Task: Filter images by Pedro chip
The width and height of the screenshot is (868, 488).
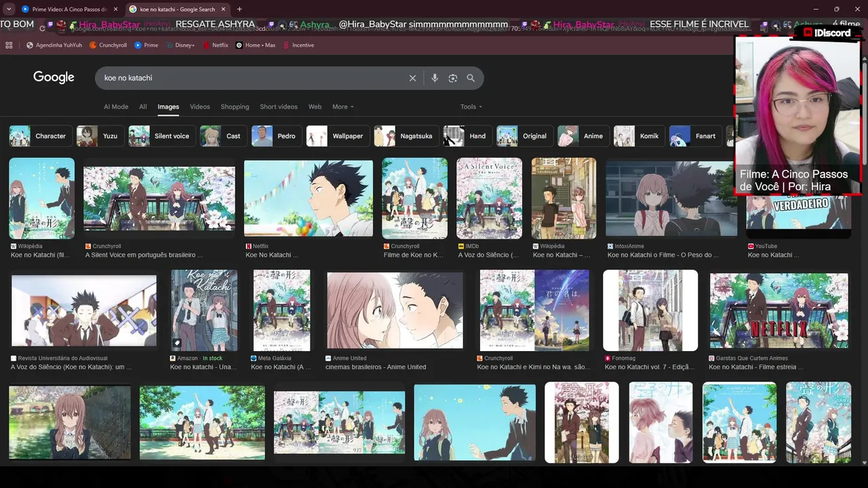Action: (276, 136)
